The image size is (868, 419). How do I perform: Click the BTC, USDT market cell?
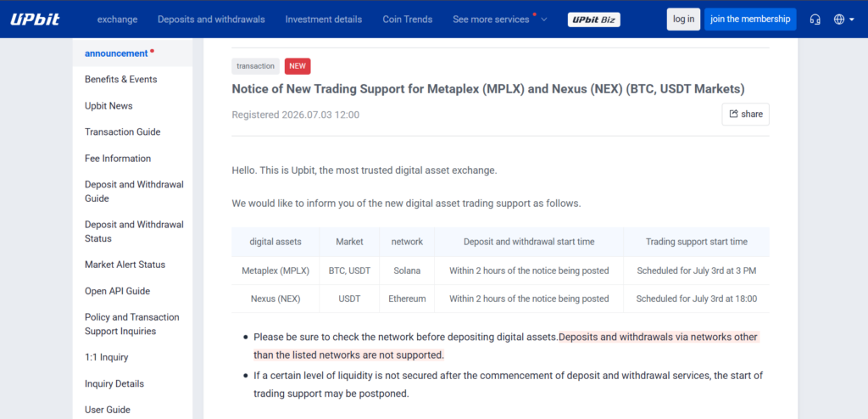coord(349,271)
